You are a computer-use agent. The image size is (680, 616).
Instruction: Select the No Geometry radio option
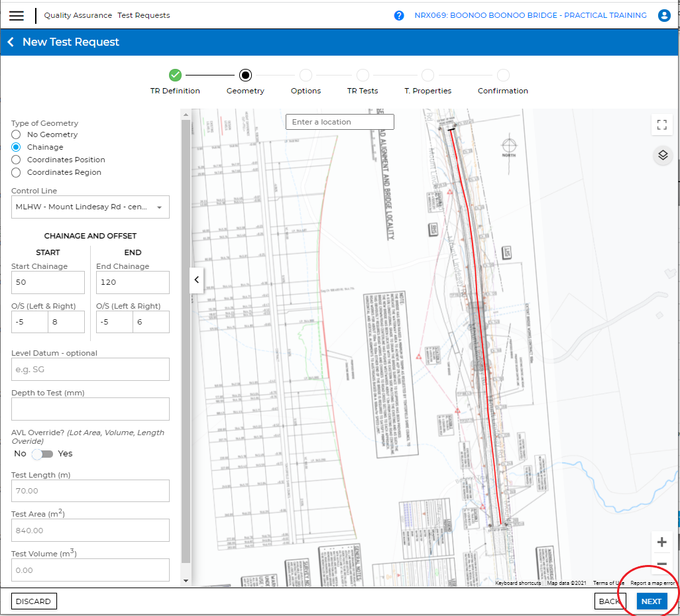click(x=16, y=134)
